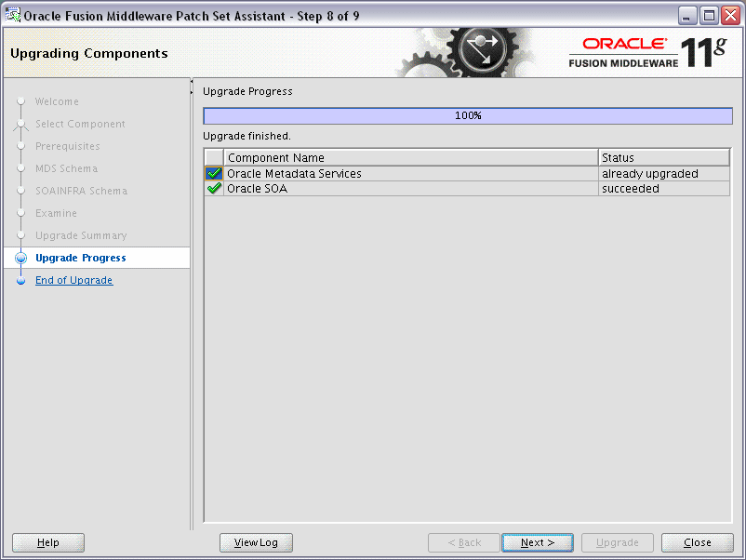Viewport: 746px width, 560px height.
Task: Click the 100% upgrade progress bar
Action: tap(468, 115)
